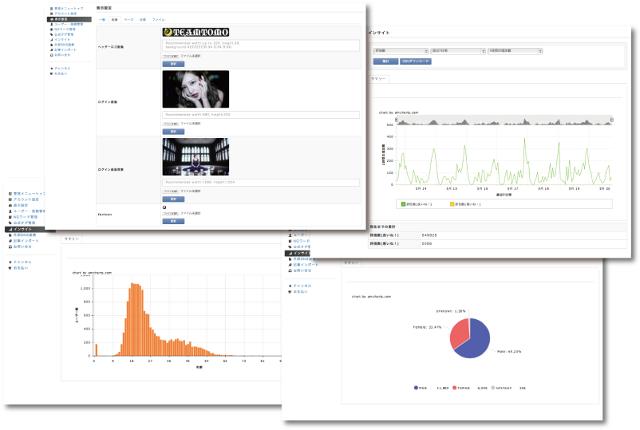Click the TEAMTOMO header logo image
The height and width of the screenshot is (430, 640).
193,32
